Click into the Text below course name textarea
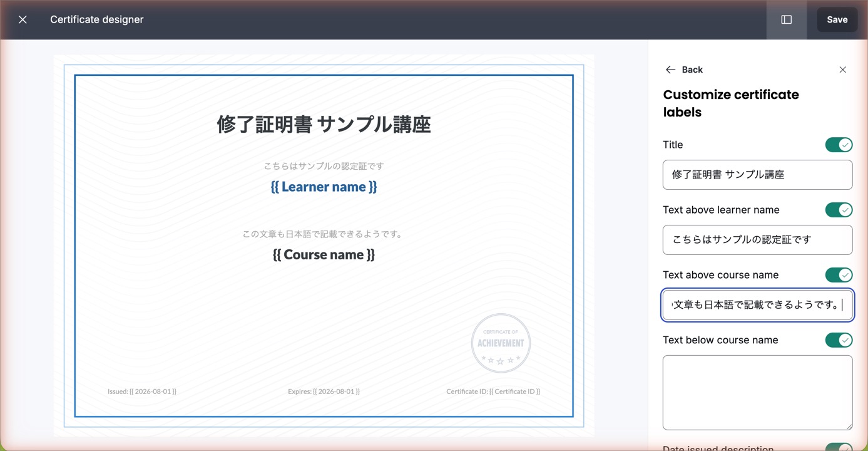 point(757,393)
